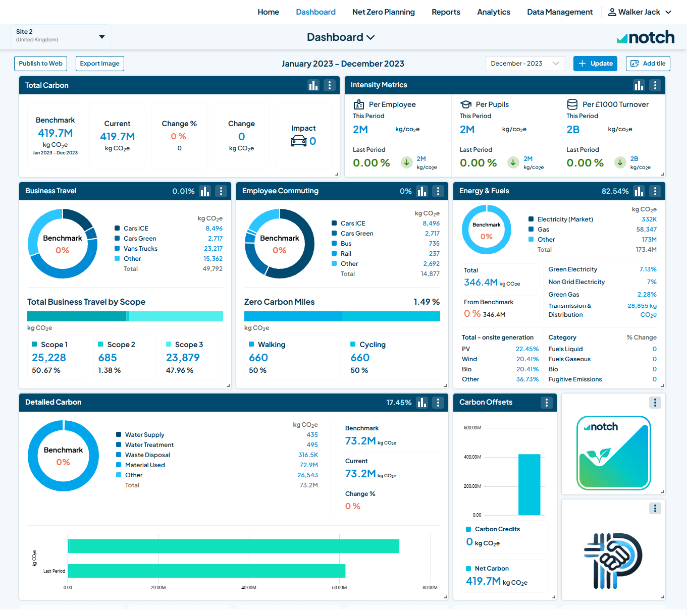Toggle Cars ICE legend in Business Travel
This screenshot has height=616, width=687.
point(135,229)
